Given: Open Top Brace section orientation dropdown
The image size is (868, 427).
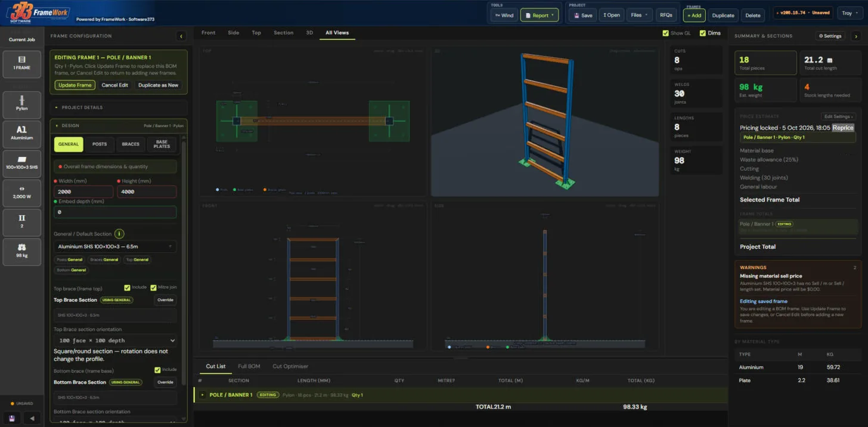Looking at the screenshot, I should (x=115, y=341).
